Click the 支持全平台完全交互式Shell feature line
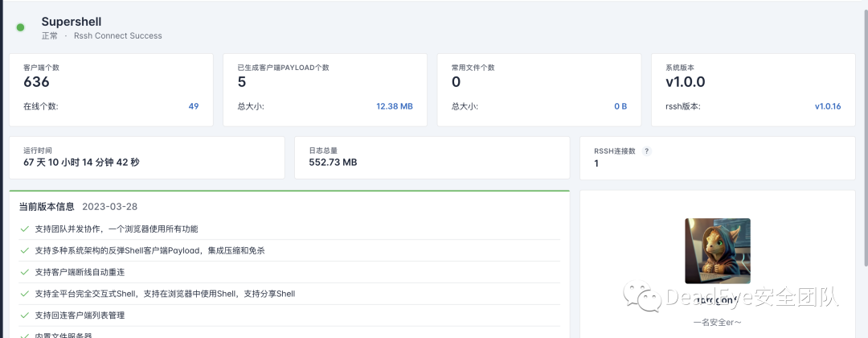Screen dimensions: 868x338 pos(165,294)
